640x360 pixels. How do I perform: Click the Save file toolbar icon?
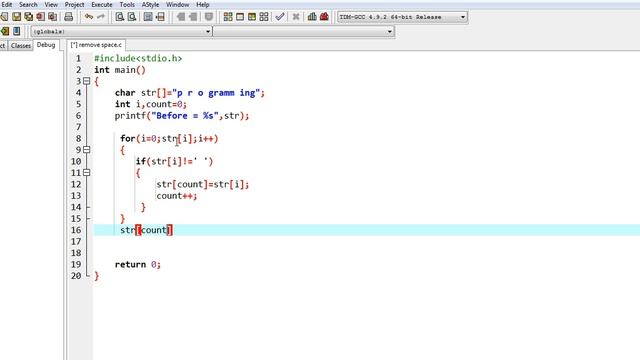(x=16, y=17)
